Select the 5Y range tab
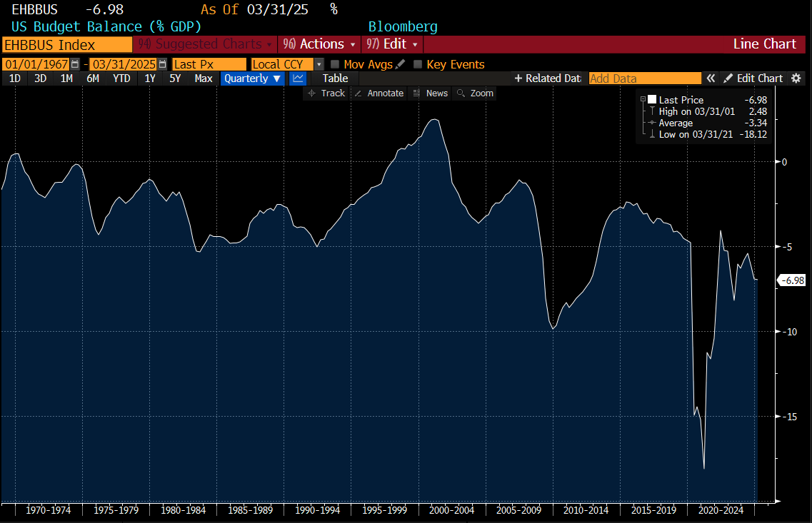The image size is (812, 523). click(x=175, y=78)
